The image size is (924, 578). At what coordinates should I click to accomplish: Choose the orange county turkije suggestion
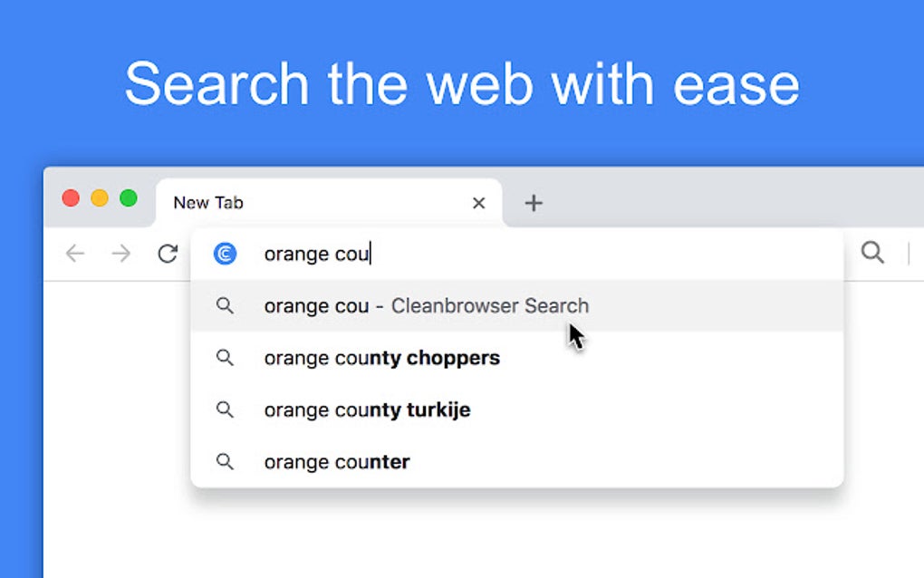(x=367, y=409)
